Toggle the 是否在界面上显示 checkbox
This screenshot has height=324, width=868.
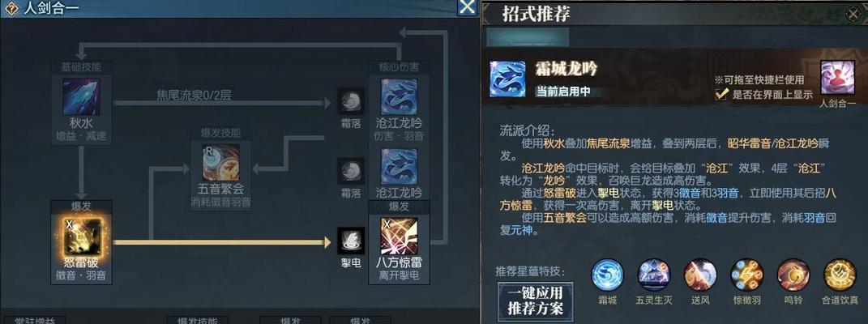point(721,94)
